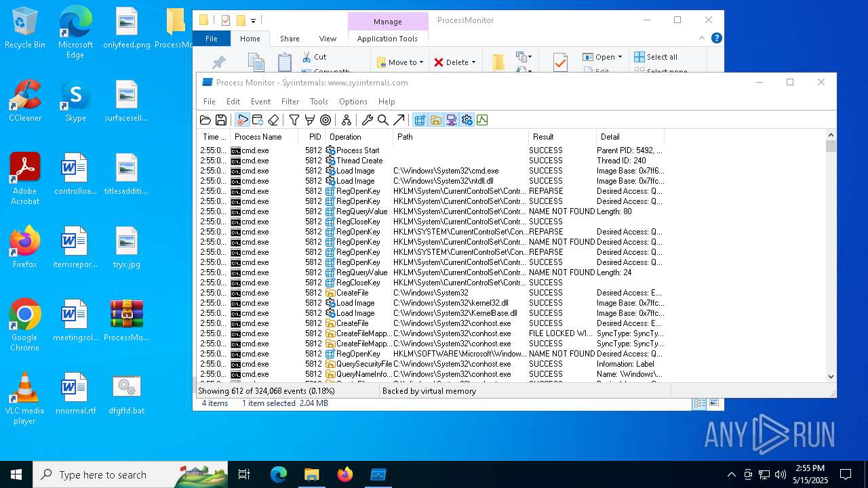Click the Windows Start button
Screen dimensions: 868x488
coord(16,474)
